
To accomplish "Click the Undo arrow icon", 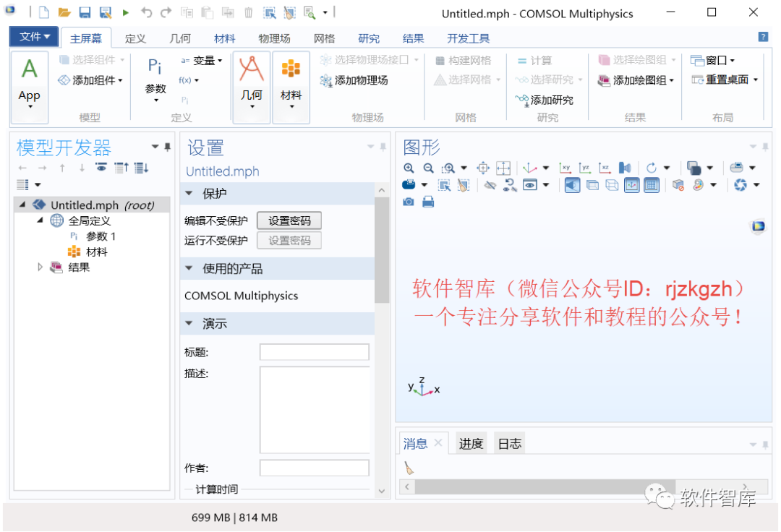I will click(x=146, y=12).
